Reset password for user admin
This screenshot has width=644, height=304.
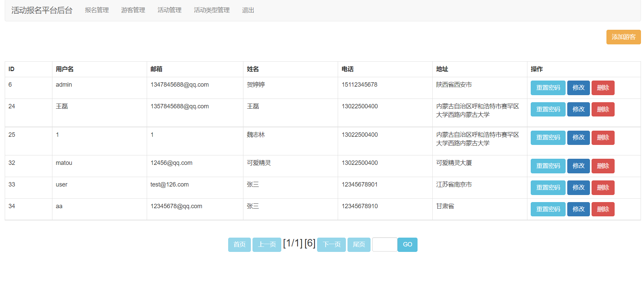[548, 88]
